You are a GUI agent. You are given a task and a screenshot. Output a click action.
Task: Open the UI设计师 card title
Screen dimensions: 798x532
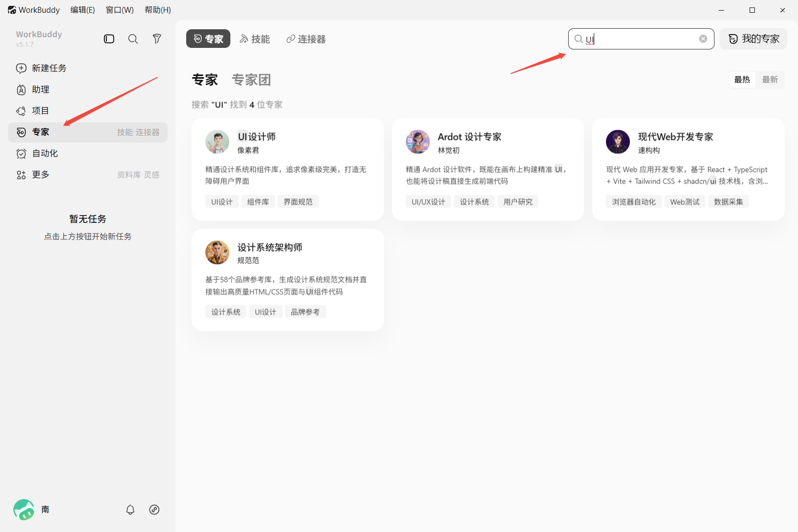click(x=256, y=137)
